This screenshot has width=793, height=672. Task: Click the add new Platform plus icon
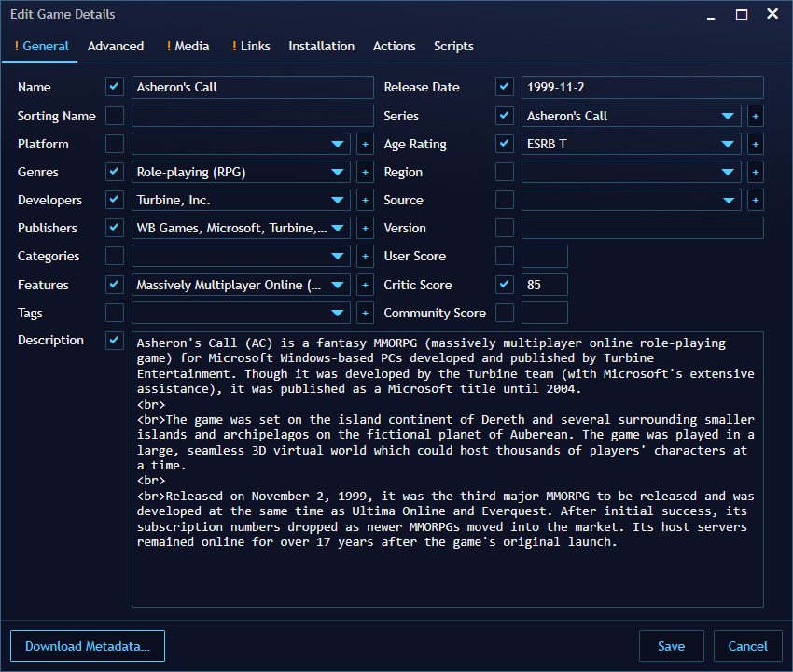pyautogui.click(x=365, y=144)
